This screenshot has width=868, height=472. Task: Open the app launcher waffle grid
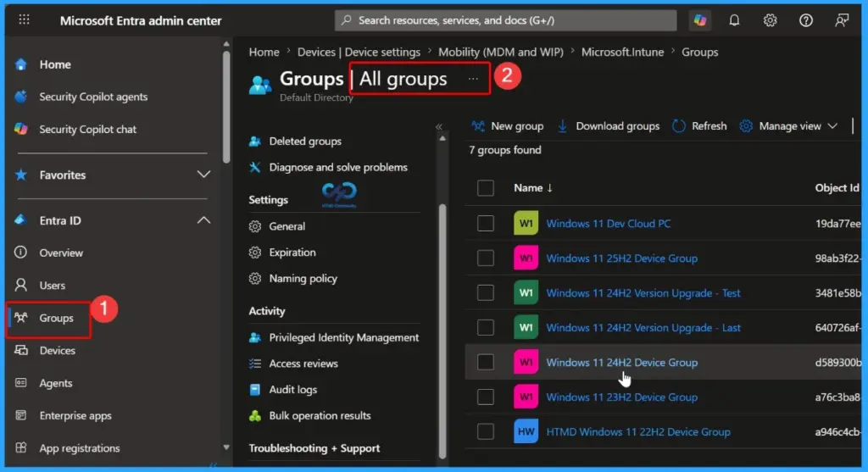coord(24,20)
